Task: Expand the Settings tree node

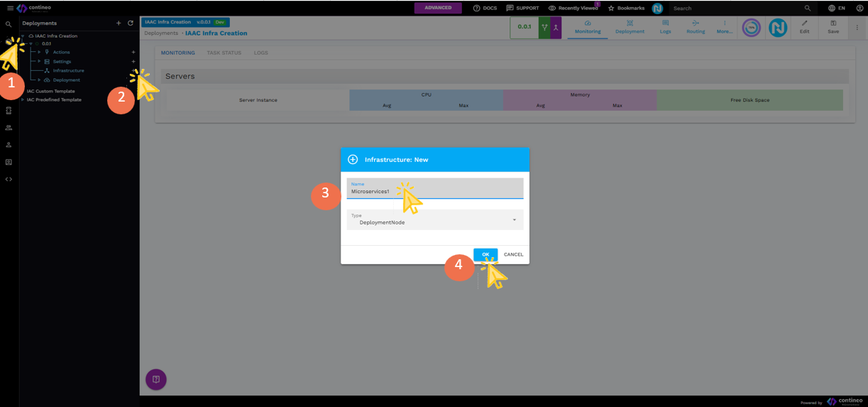Action: pos(39,62)
